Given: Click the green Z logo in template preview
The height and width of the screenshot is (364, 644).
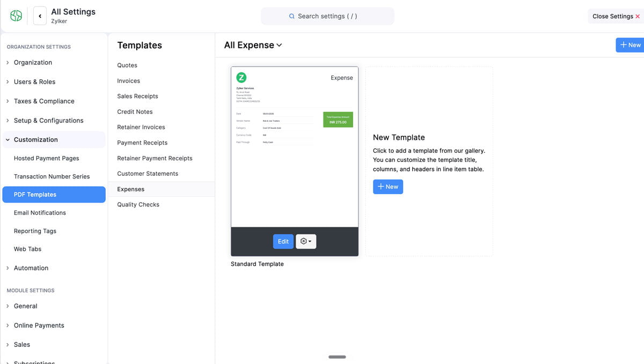Looking at the screenshot, I should [x=241, y=77].
